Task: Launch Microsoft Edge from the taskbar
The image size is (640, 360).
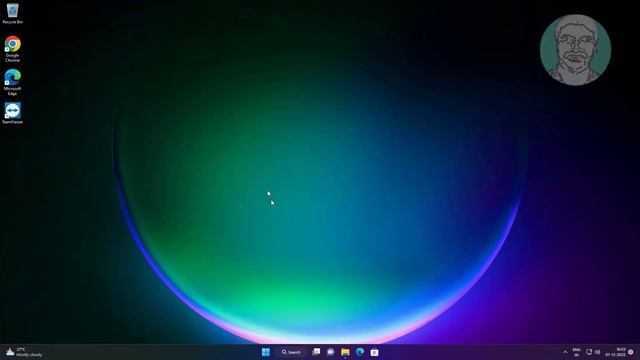Action: click(x=360, y=352)
